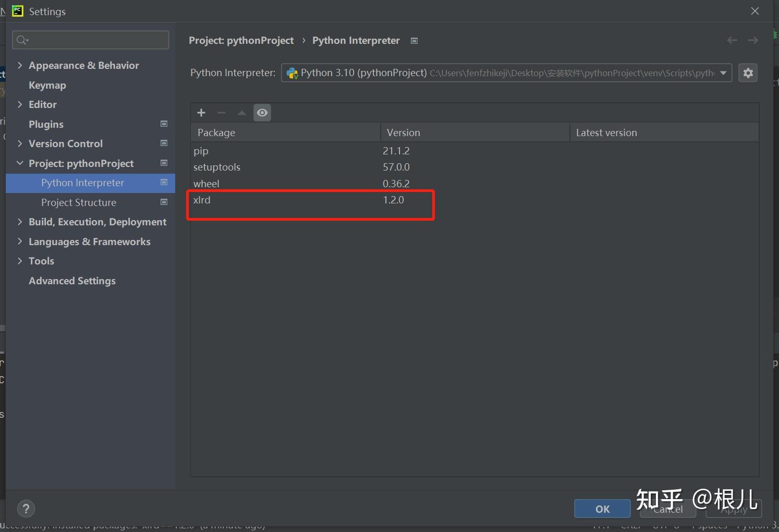Click the upgrade package arrow icon
The image size is (779, 532).
click(x=241, y=113)
